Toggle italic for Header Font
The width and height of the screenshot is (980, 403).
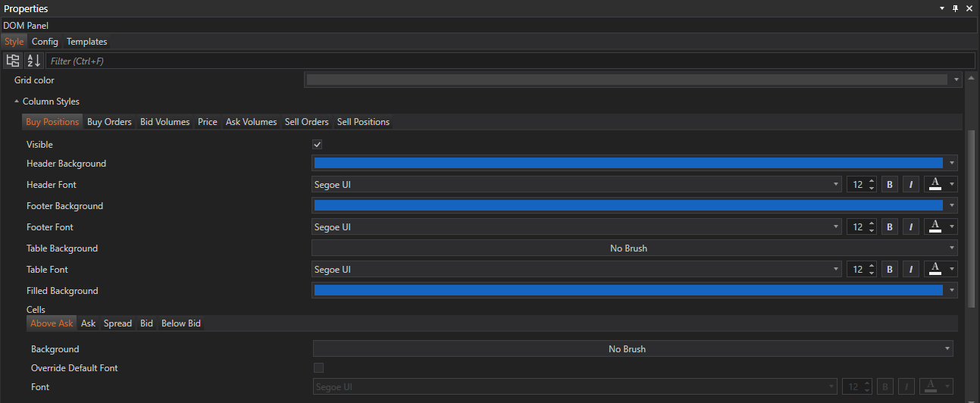pyautogui.click(x=911, y=185)
